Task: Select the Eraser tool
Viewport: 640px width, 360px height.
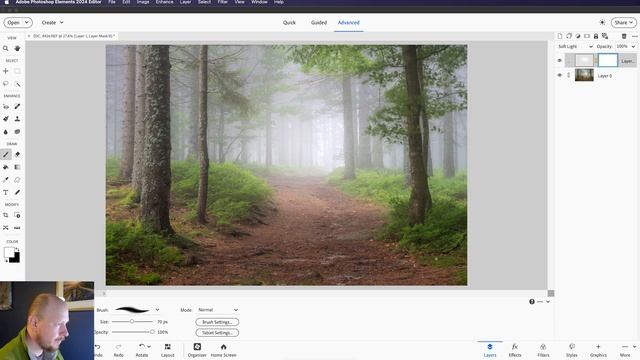Action: [x=17, y=155]
